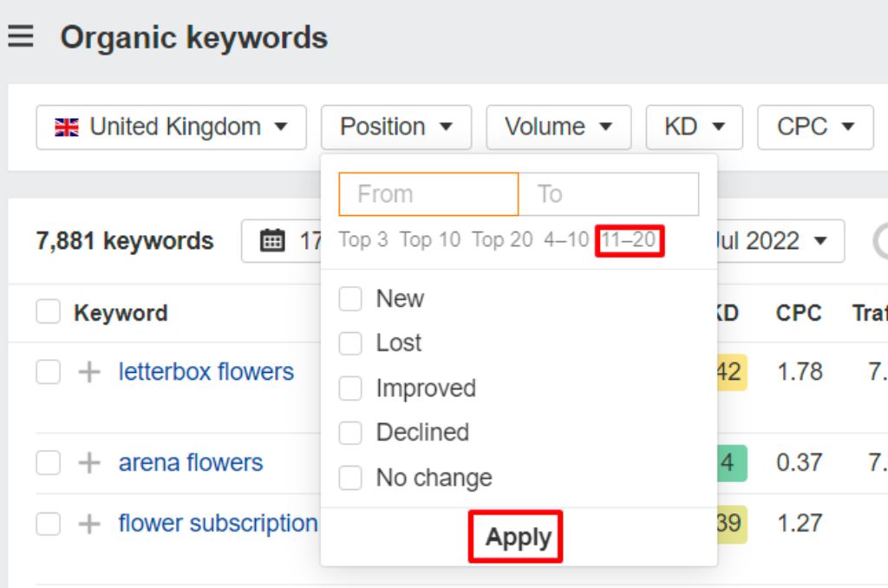
Task: Choose the Top 3 position preset
Action: click(x=363, y=240)
